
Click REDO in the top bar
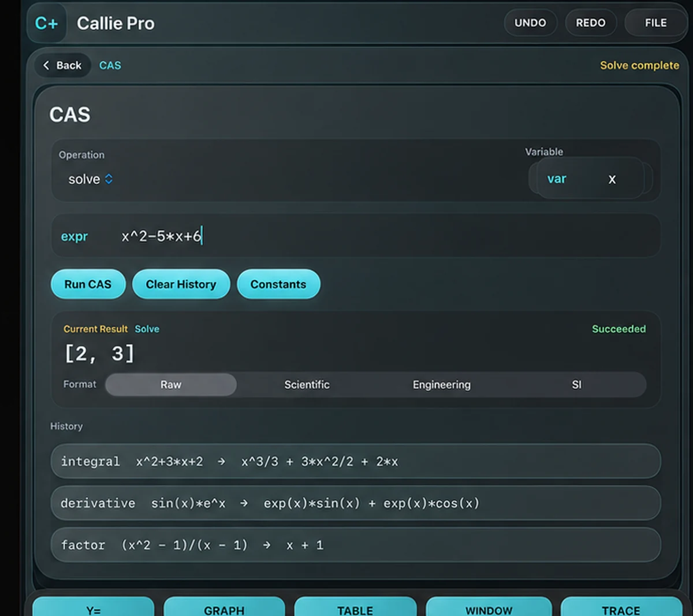[591, 23]
